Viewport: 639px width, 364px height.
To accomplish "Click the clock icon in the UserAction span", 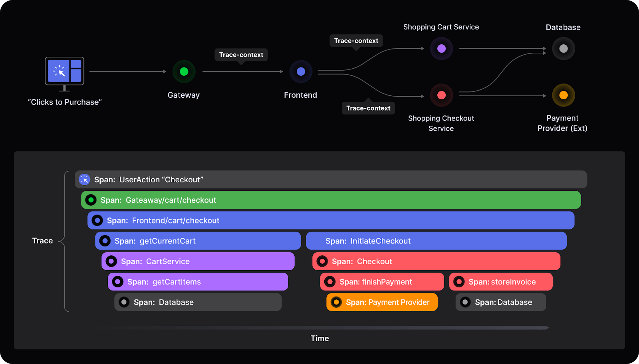I will (84, 179).
